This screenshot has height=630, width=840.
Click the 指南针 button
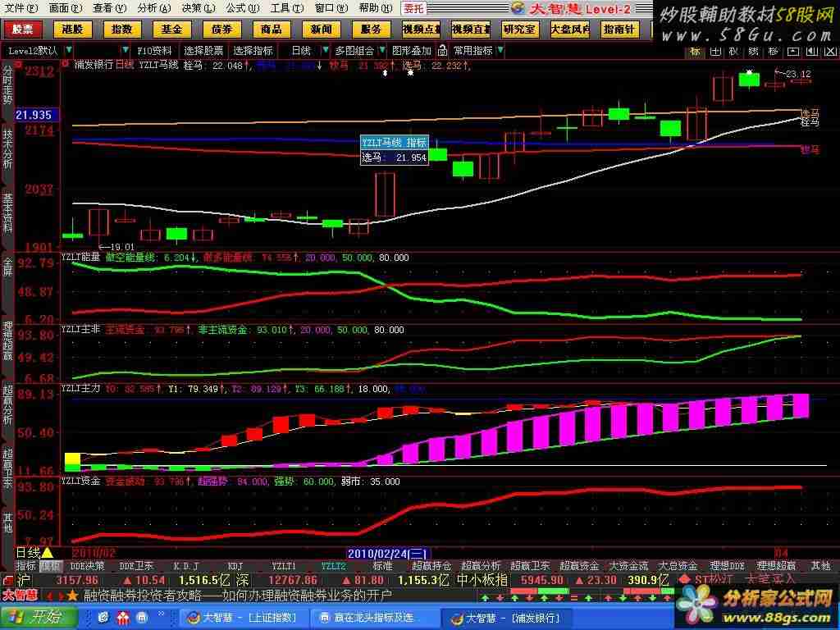(x=619, y=30)
